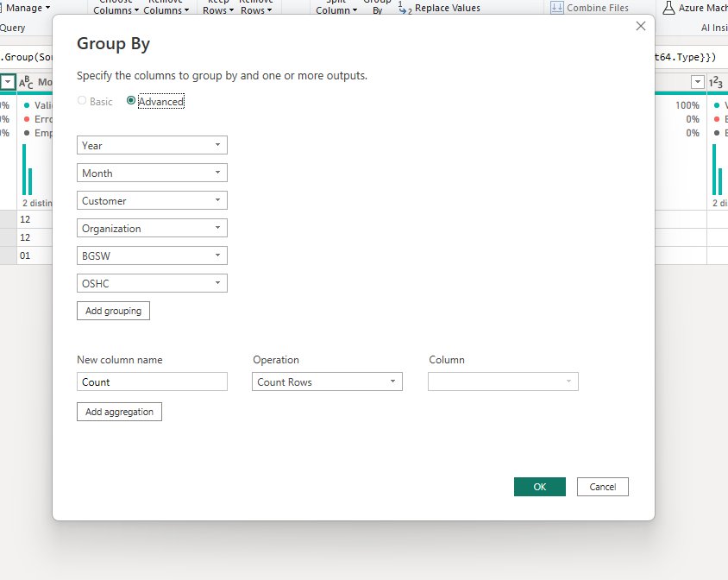This screenshot has height=580, width=728.
Task: Open the Year grouping dropdown
Action: click(152, 145)
